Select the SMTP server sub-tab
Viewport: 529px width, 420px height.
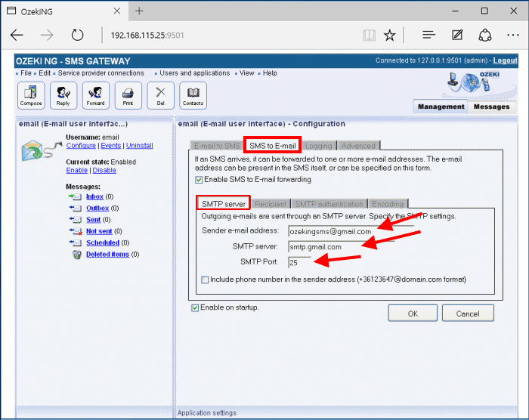[224, 204]
